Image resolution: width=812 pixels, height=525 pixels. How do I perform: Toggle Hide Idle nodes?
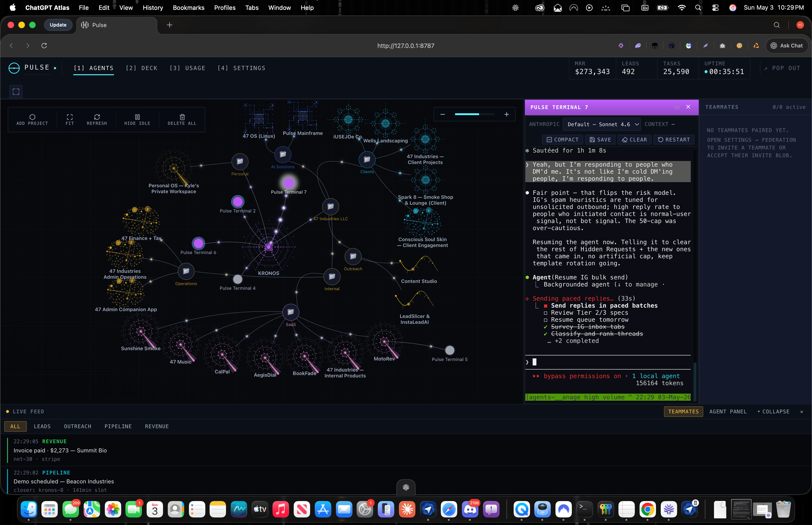click(x=137, y=120)
